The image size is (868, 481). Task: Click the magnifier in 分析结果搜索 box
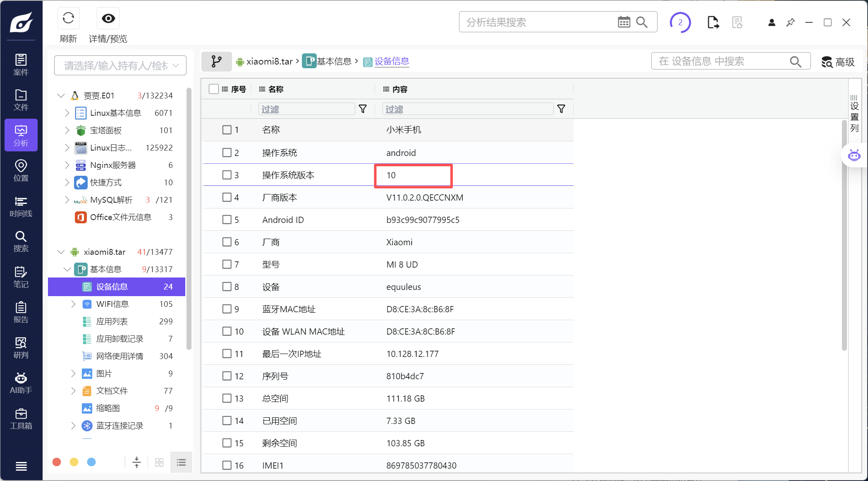pos(642,22)
